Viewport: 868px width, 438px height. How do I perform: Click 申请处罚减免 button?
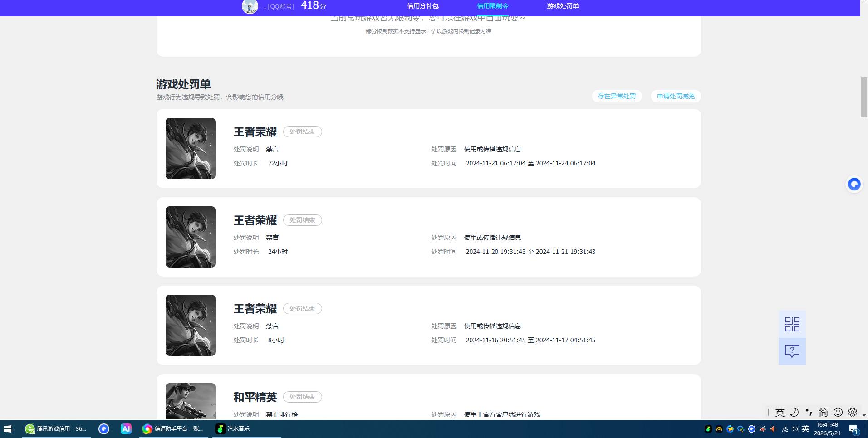[676, 96]
